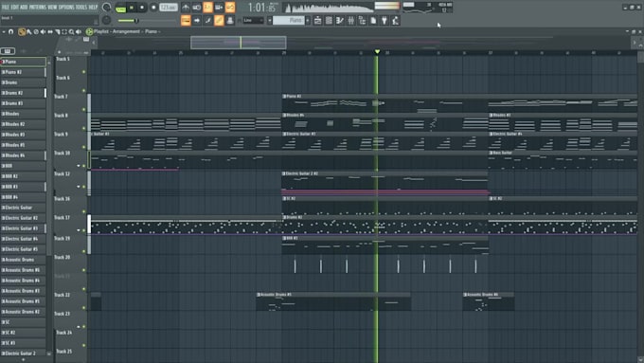The height and width of the screenshot is (363, 644).
Task: Select the playlist mute tool
Action: tap(43, 31)
